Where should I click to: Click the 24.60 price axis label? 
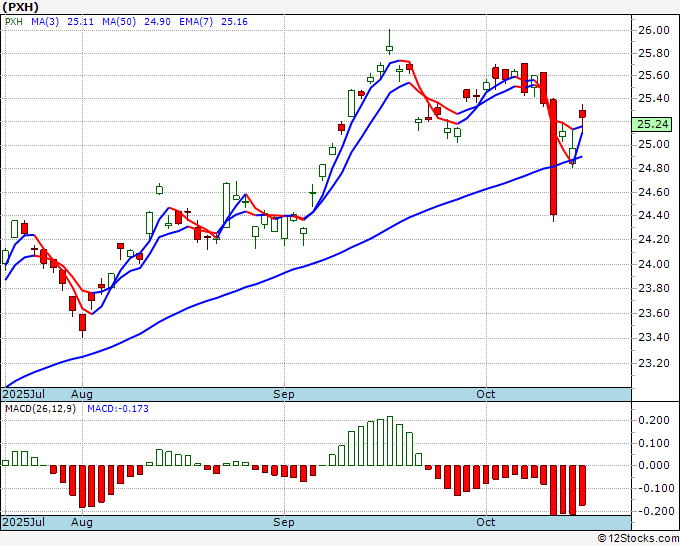[654, 192]
